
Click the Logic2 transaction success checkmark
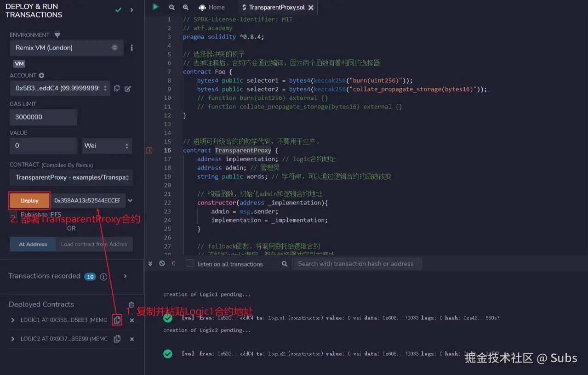click(168, 354)
